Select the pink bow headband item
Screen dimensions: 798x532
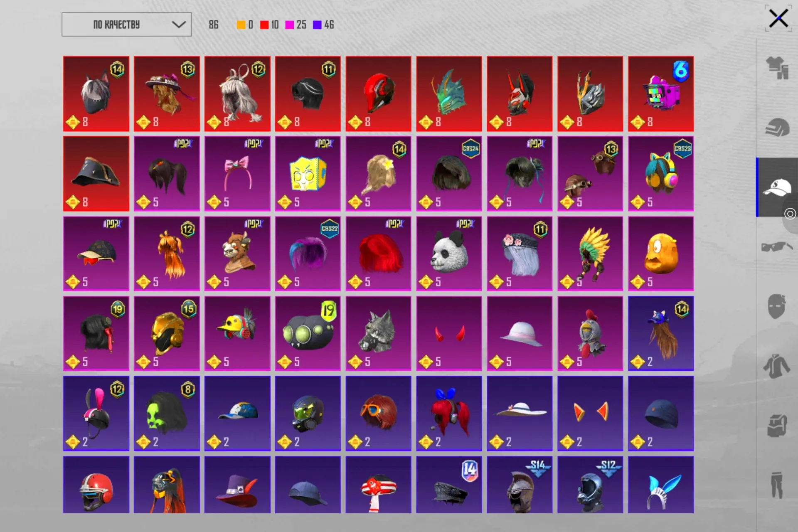pyautogui.click(x=237, y=174)
